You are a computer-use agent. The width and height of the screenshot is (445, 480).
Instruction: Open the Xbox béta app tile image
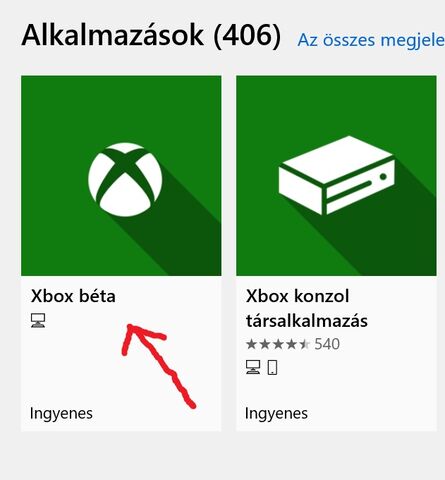tap(121, 176)
